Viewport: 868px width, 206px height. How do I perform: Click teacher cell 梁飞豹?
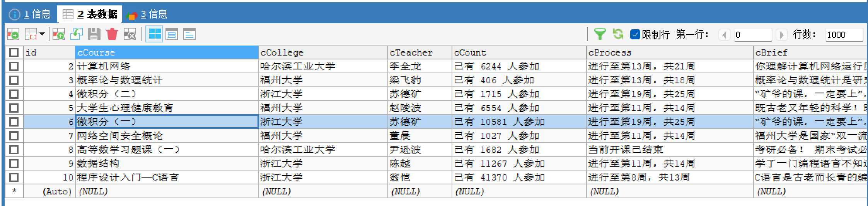point(420,80)
